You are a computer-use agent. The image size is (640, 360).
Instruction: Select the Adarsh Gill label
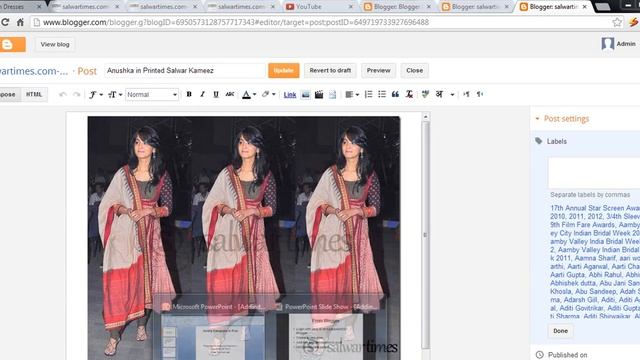point(580,300)
